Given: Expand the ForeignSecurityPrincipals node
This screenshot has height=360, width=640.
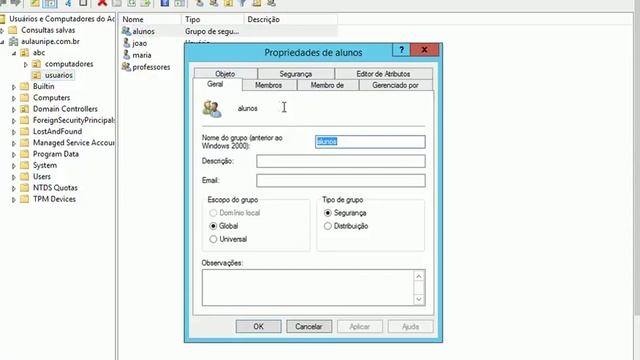Looking at the screenshot, I should pyautogui.click(x=14, y=121).
